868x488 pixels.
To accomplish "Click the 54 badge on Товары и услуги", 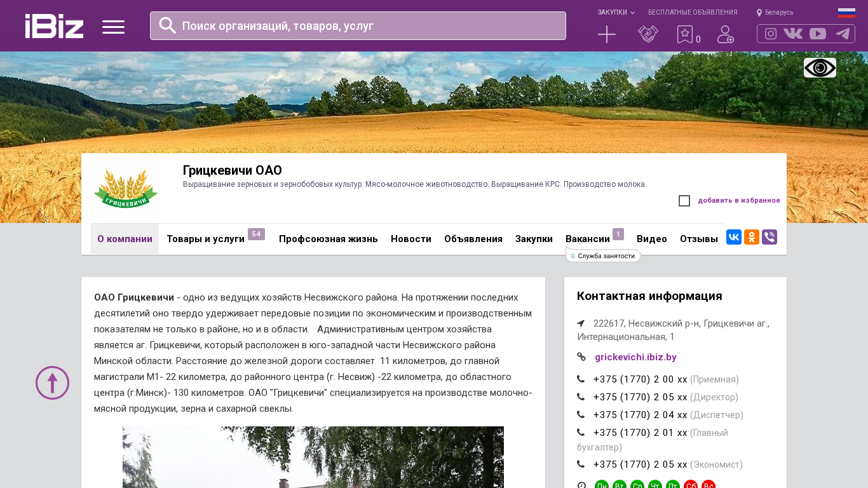I will [x=256, y=234].
